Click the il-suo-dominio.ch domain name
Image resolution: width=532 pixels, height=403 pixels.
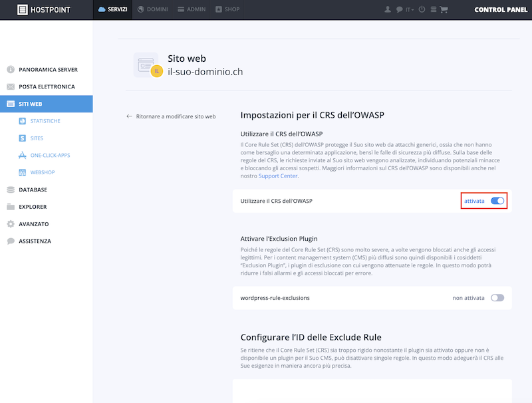205,72
